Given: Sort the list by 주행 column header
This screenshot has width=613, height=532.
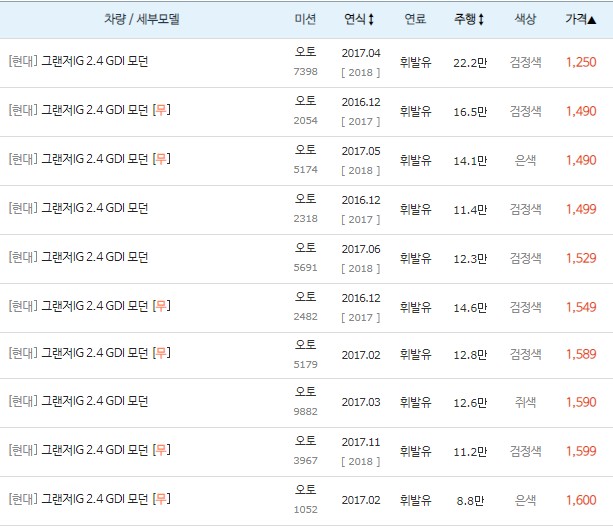Looking at the screenshot, I should pyautogui.click(x=469, y=19).
